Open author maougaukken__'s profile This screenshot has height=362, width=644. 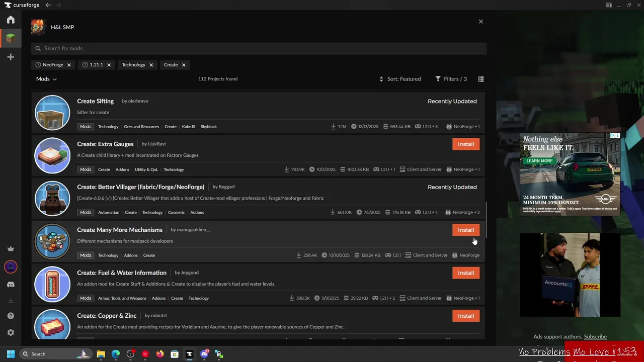pos(194,230)
